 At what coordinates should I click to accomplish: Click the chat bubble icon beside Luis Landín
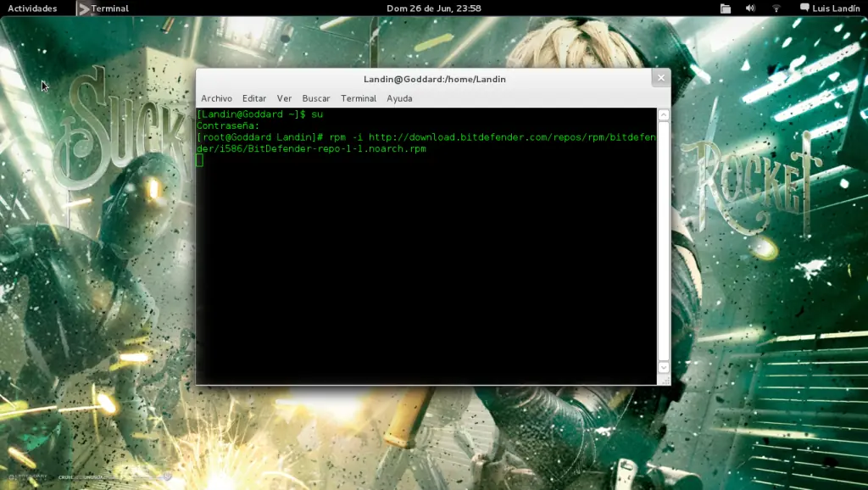click(x=804, y=8)
